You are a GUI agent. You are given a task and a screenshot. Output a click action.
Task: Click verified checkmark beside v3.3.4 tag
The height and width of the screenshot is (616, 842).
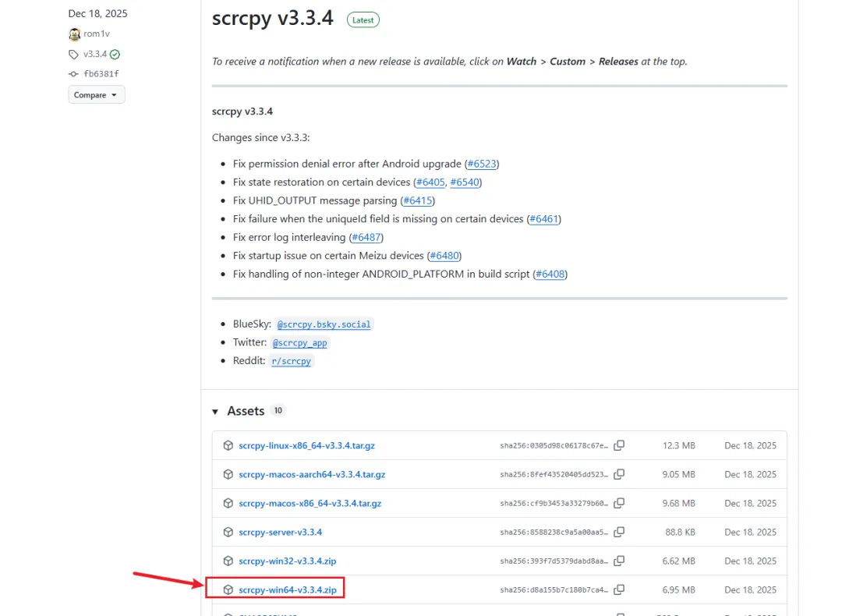[x=115, y=55]
